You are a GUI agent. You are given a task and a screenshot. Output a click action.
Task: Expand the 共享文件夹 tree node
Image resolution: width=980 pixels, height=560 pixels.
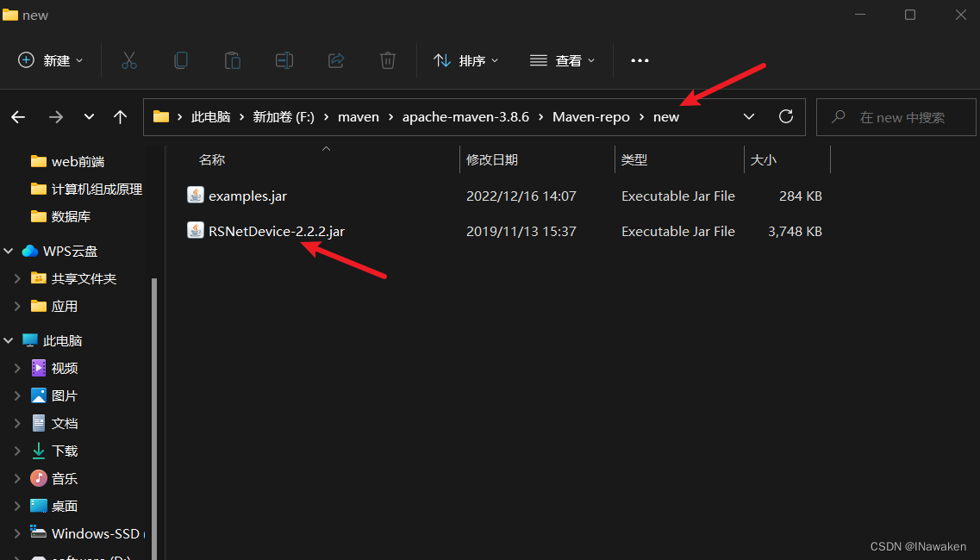17,279
